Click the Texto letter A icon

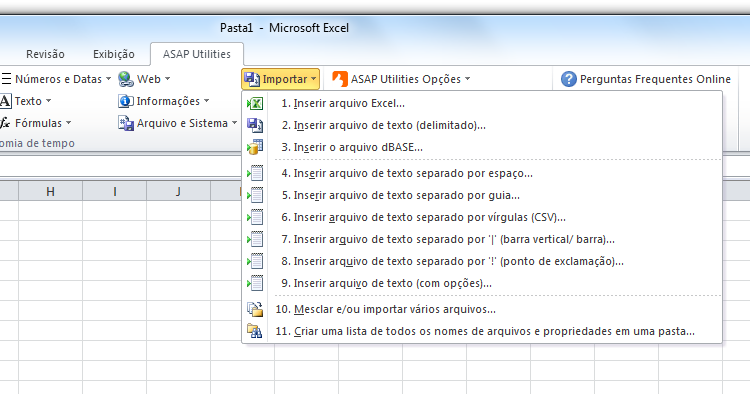click(5, 101)
